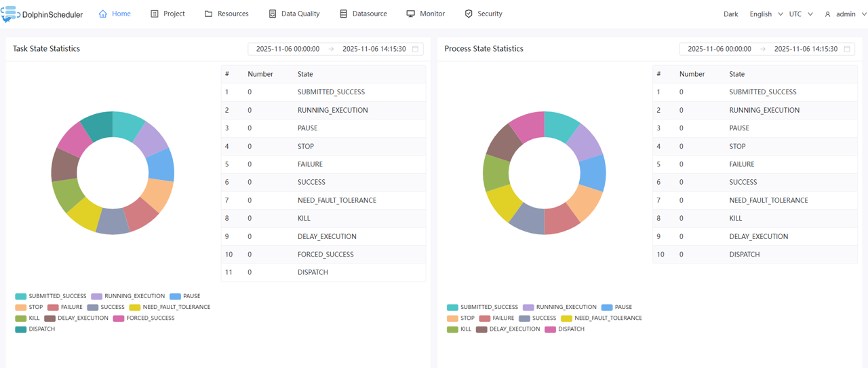Image resolution: width=868 pixels, height=368 pixels.
Task: Click Task State start date field
Action: tap(288, 49)
